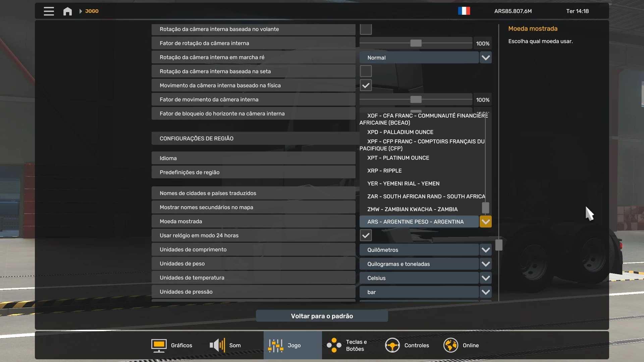
Task: Click the settings list vertical scrollbar handle
Action: (499, 245)
